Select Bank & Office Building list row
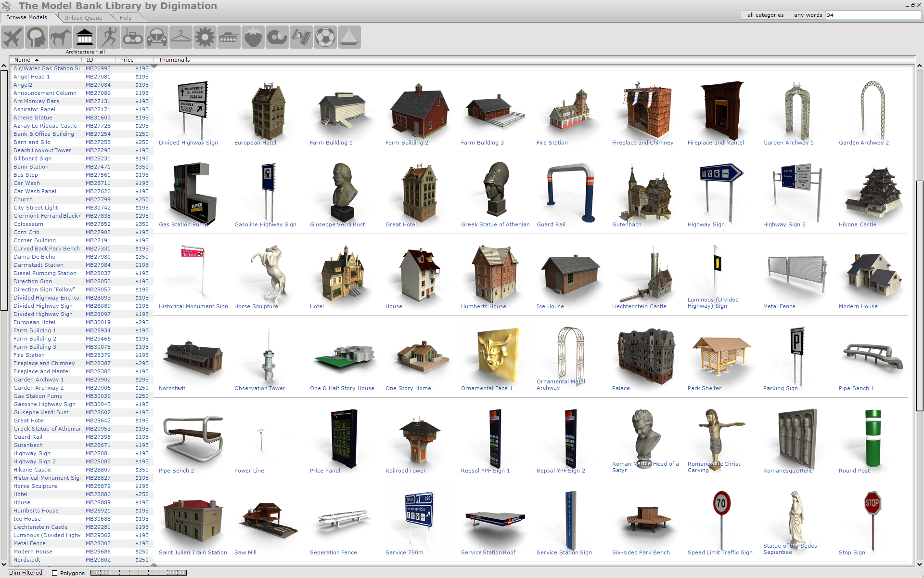Screen dimensions: 924x578 tap(81, 134)
